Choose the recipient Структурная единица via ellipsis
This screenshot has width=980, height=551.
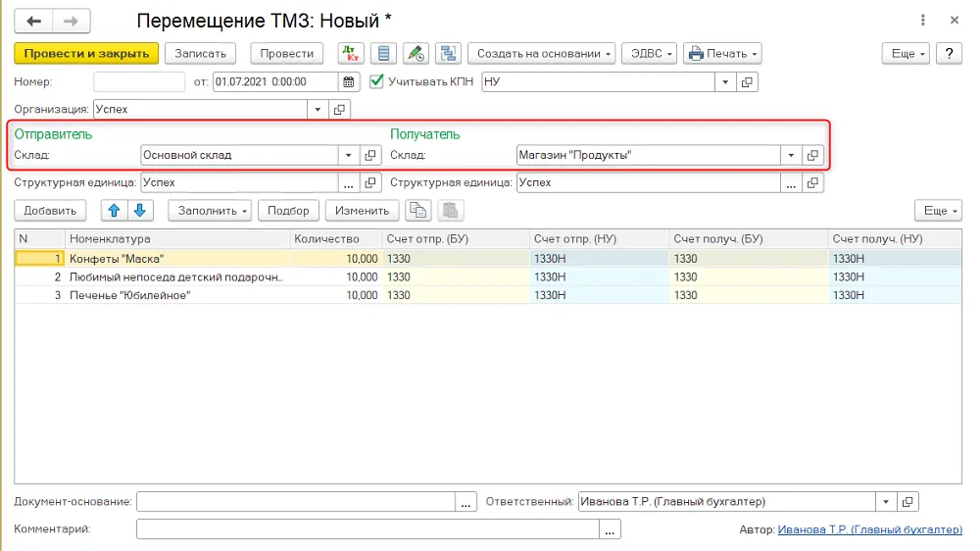point(791,182)
